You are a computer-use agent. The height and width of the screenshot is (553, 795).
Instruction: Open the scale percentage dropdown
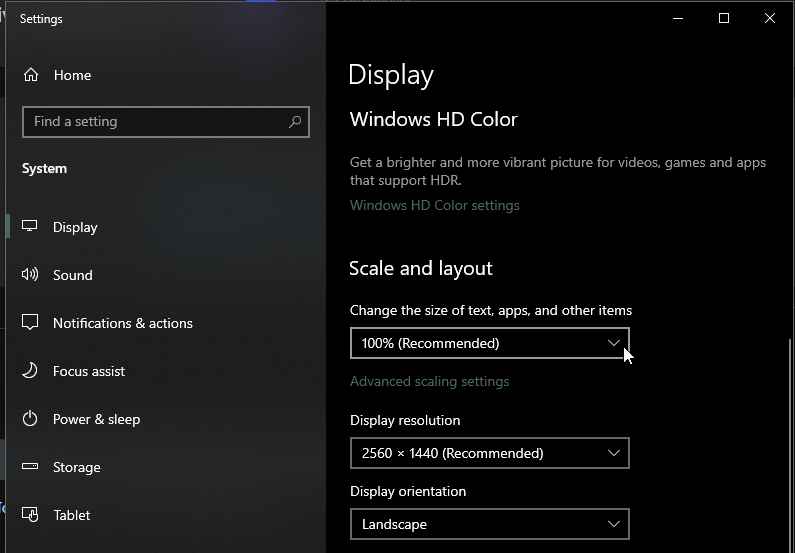pos(489,343)
